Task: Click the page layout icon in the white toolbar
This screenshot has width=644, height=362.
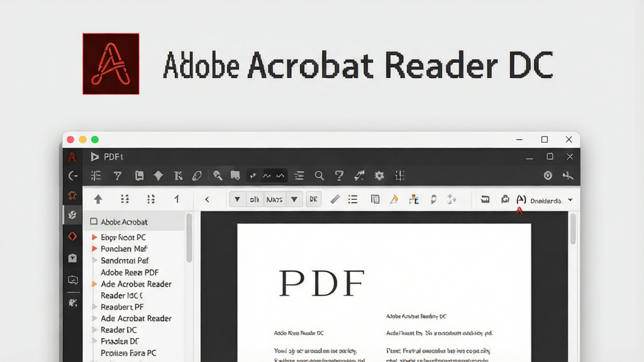Action: (x=375, y=199)
